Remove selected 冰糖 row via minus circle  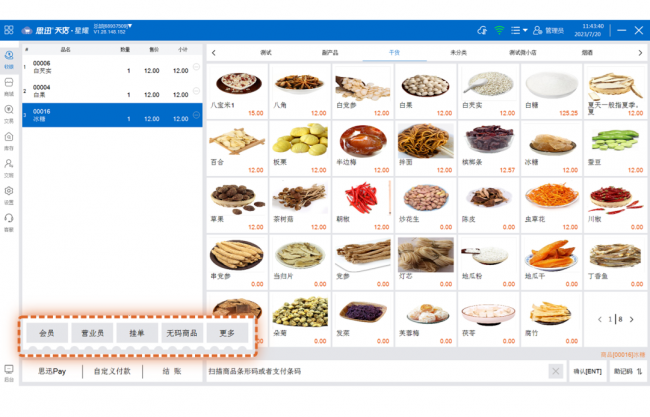tap(196, 115)
